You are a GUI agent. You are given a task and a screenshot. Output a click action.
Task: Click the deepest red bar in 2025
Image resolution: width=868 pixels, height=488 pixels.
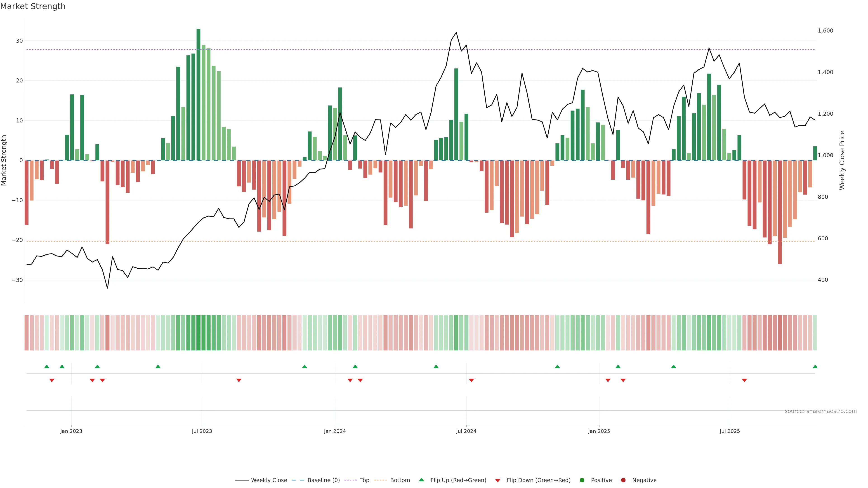(x=780, y=212)
